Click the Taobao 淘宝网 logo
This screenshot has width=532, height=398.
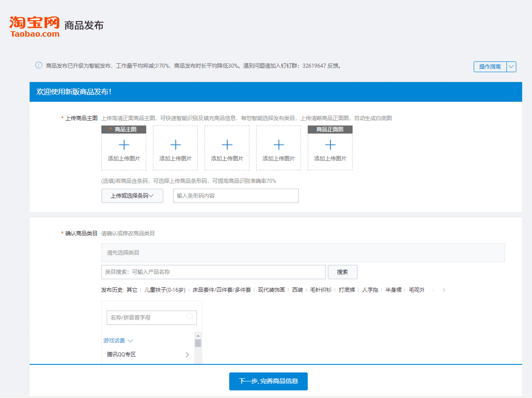[33, 25]
